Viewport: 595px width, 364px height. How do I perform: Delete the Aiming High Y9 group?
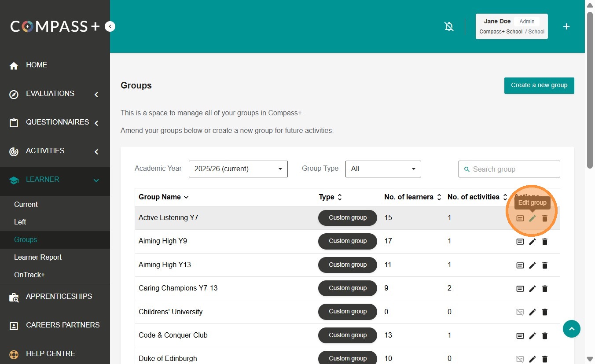[x=545, y=242]
